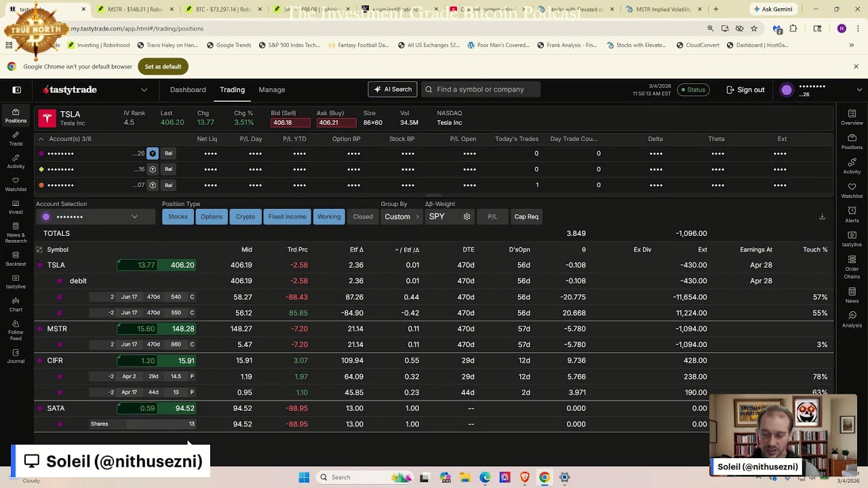Screen dimensions: 868x488
Task: Open Google Chrome from the taskbar
Action: (x=544, y=477)
